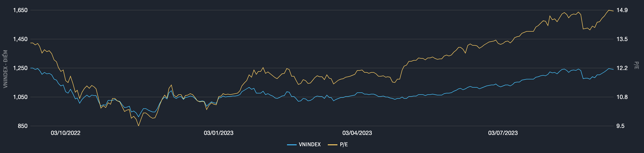Select the 03/07/2023 date label
The image size is (644, 153).
503,133
